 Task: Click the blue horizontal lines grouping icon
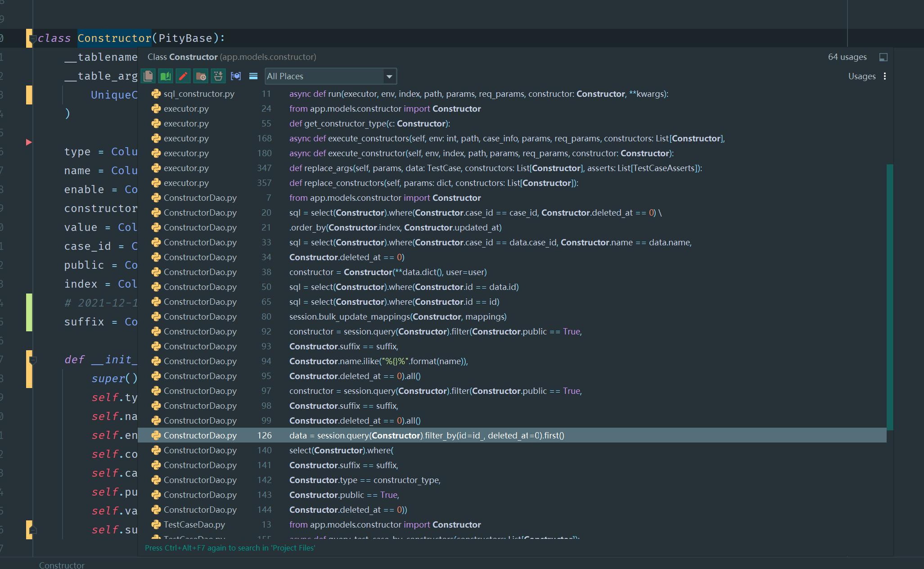tap(253, 76)
